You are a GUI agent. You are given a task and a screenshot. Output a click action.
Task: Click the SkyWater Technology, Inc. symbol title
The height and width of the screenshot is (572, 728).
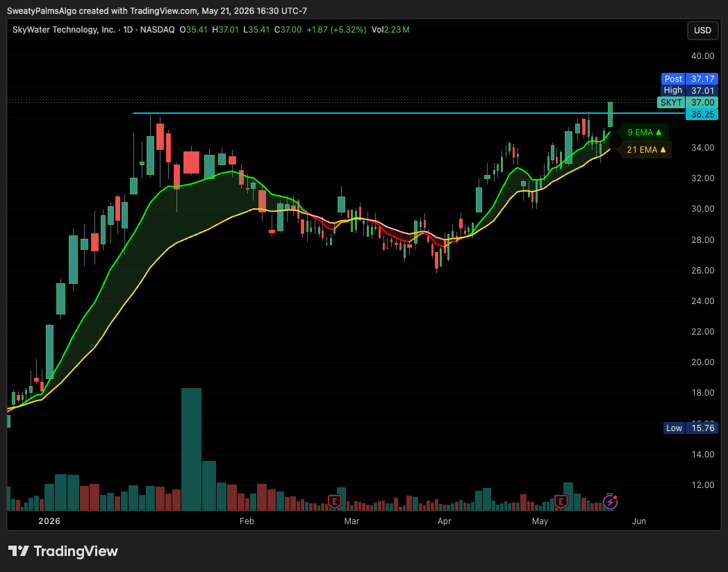64,30
